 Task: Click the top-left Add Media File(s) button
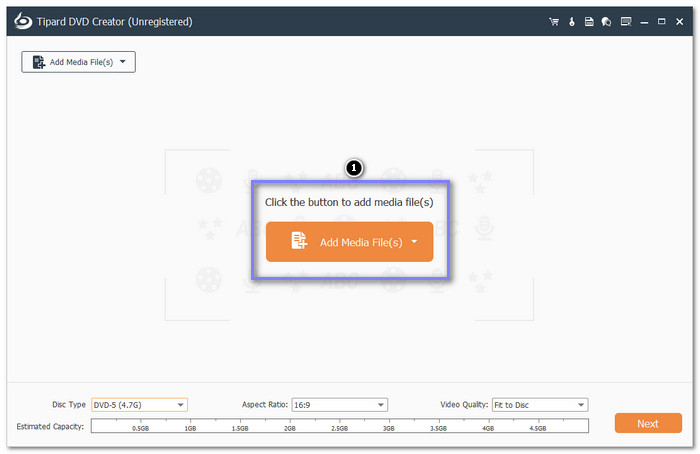[79, 62]
